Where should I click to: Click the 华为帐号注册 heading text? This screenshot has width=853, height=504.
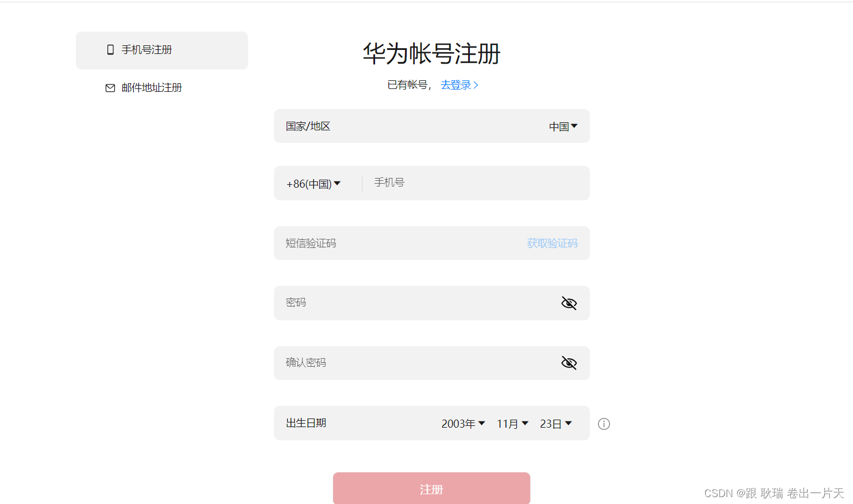[431, 53]
